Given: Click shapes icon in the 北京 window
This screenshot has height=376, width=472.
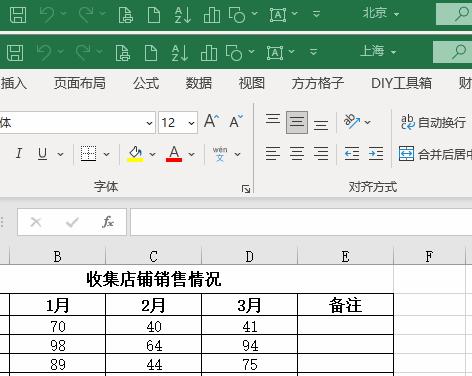Looking at the screenshot, I should point(237,15).
